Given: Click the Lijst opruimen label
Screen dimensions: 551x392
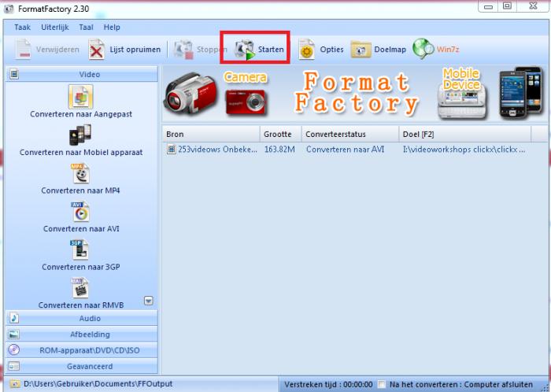Looking at the screenshot, I should 135,50.
